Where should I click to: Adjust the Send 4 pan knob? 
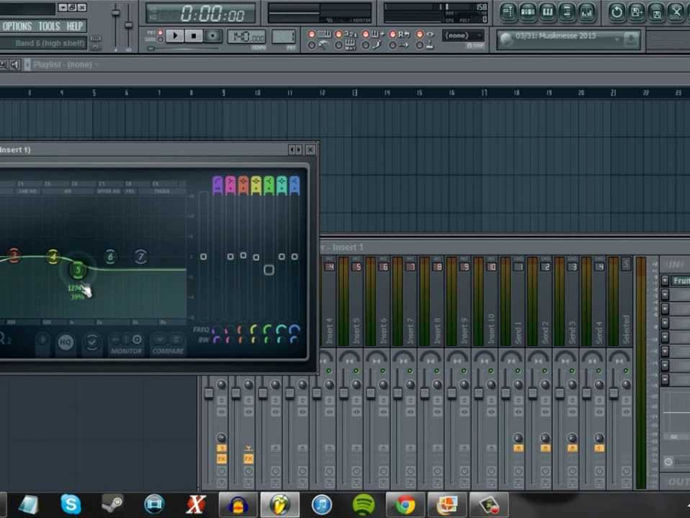[599, 385]
